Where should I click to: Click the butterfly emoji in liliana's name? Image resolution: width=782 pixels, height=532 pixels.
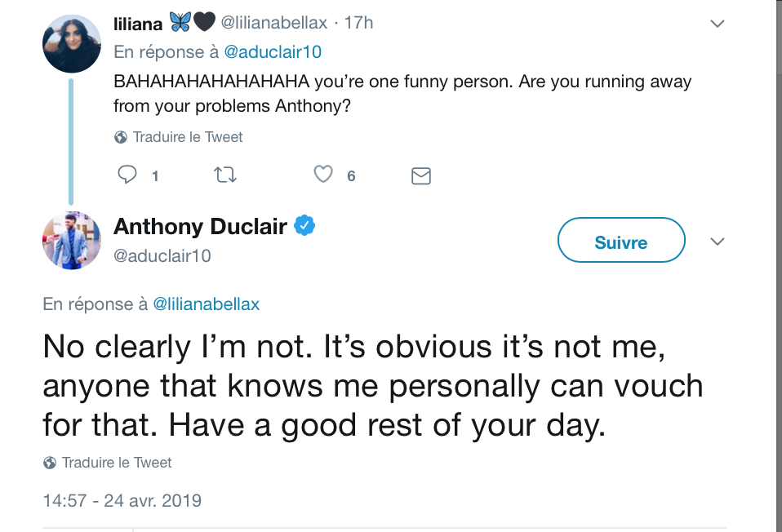180,22
